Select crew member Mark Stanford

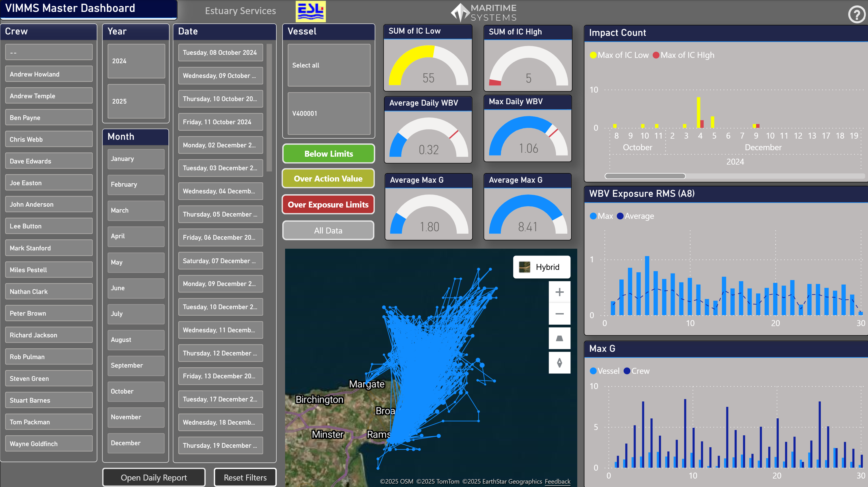coord(49,248)
